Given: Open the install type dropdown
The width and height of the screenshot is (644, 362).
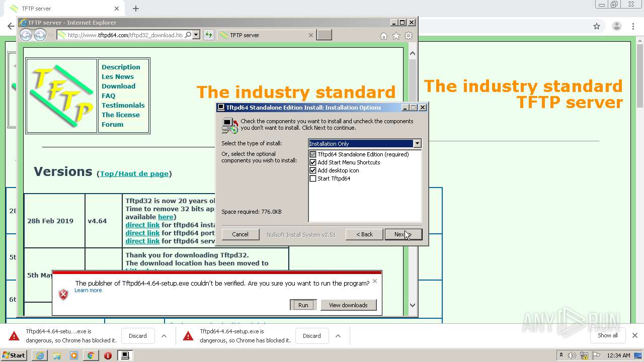Looking at the screenshot, I should 417,144.
